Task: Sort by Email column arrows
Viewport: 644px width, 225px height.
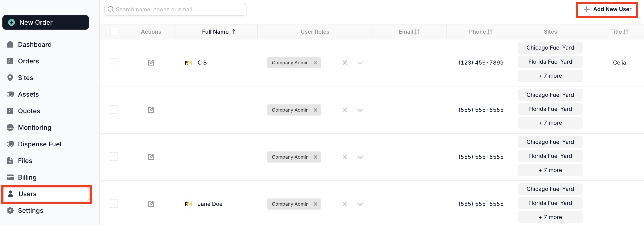Action: [416, 32]
